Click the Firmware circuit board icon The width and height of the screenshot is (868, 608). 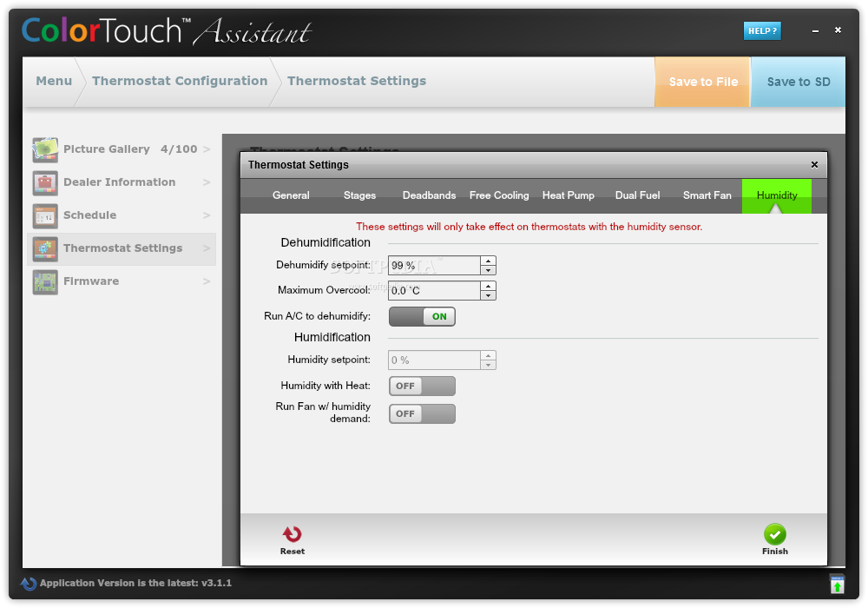[x=45, y=281]
